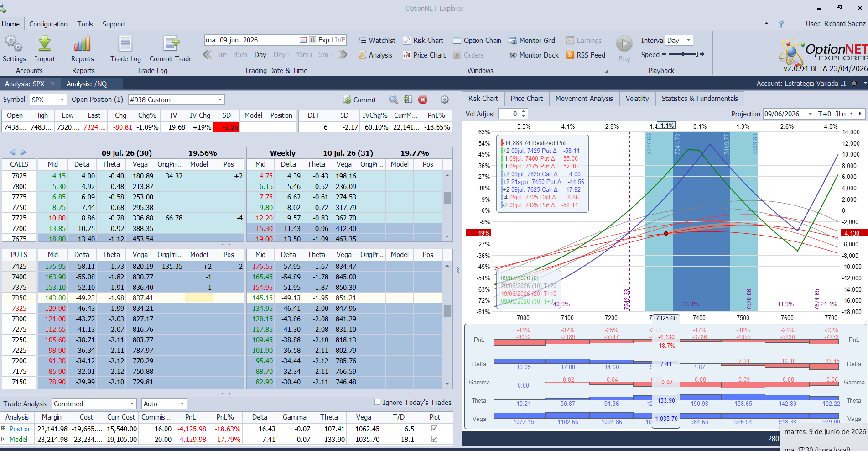The image size is (868, 451).
Task: Open the #938 Custom position dropdown
Action: pos(220,100)
